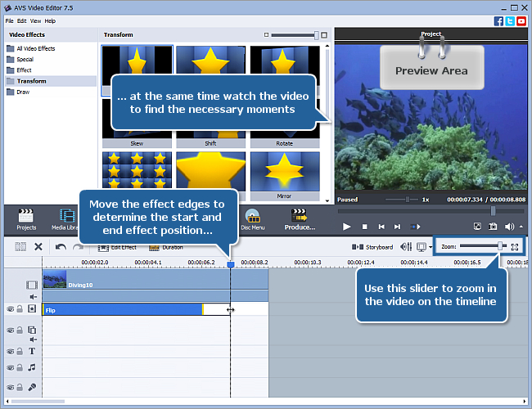Screen dimensions: 532x409
Task: Open the Disc Menu section
Action: pyautogui.click(x=253, y=220)
